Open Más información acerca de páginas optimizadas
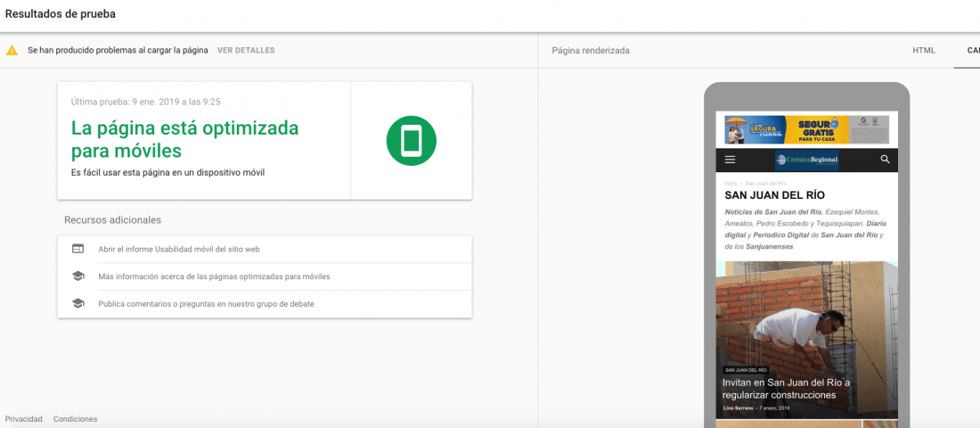The height and width of the screenshot is (428, 980). (214, 276)
